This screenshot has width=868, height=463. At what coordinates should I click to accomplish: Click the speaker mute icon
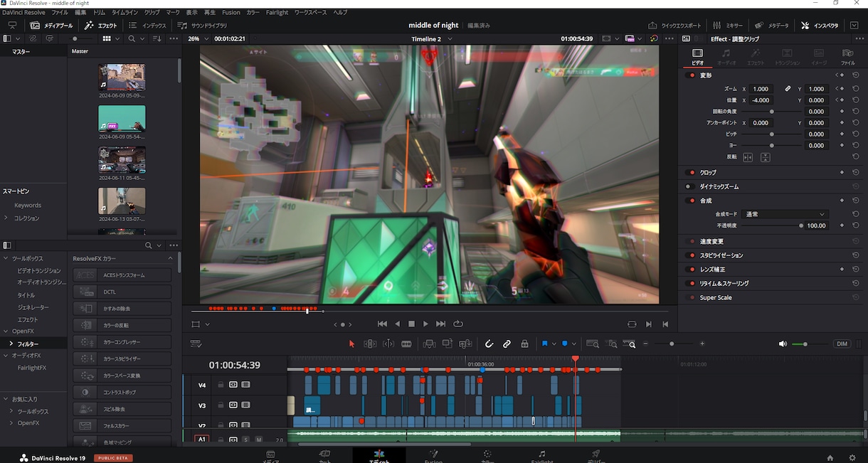783,344
